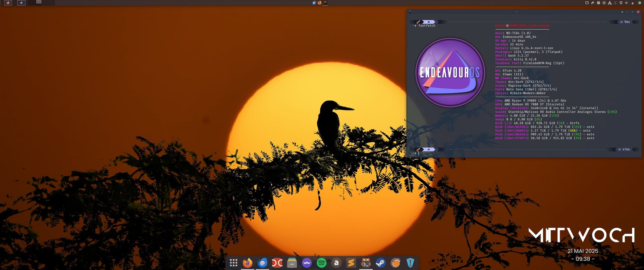The height and width of the screenshot is (270, 644).
Task: Click the 'Uptime: 52 mins' line
Action: coord(509,44)
